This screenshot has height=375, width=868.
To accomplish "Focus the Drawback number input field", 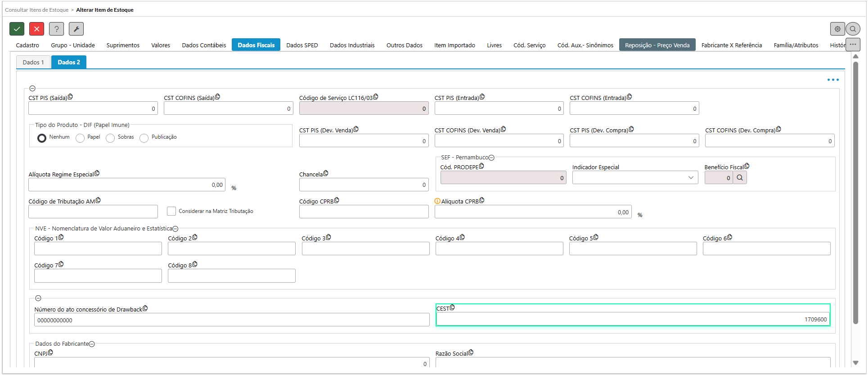I will (232, 320).
